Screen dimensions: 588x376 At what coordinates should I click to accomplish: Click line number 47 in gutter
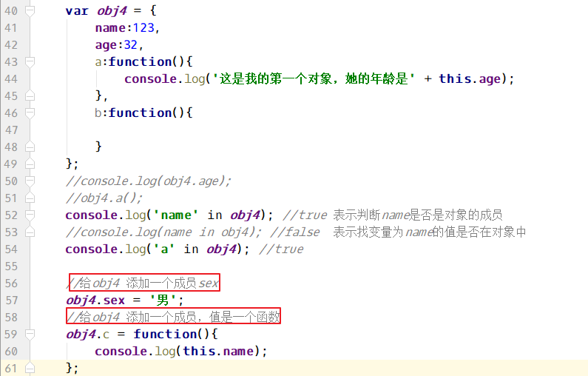[11, 130]
